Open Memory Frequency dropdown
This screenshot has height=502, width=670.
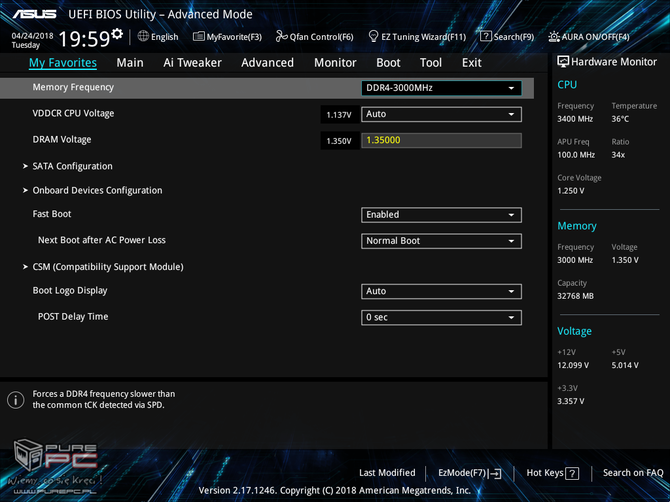tap(441, 88)
